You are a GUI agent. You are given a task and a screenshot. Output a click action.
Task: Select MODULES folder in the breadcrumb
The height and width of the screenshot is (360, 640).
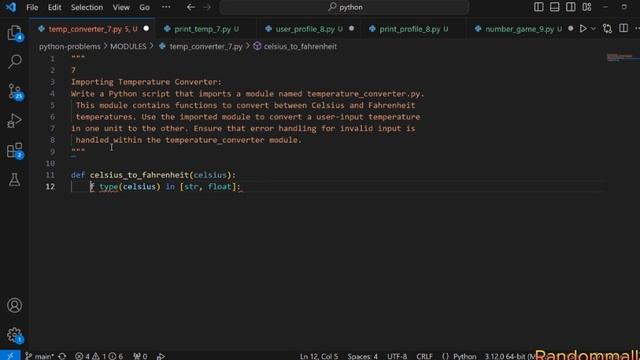(128, 47)
